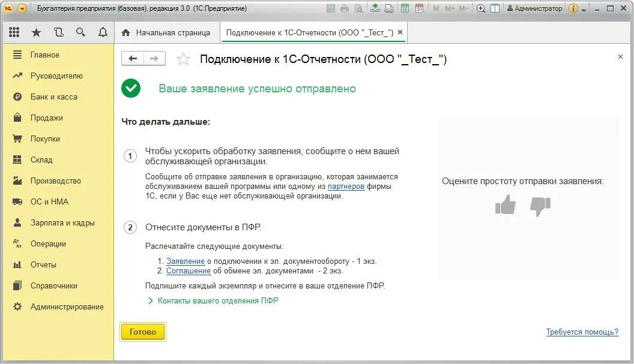This screenshot has height=364, width=634.
Task: Open the all functions grid menu
Action: pyautogui.click(x=14, y=32)
